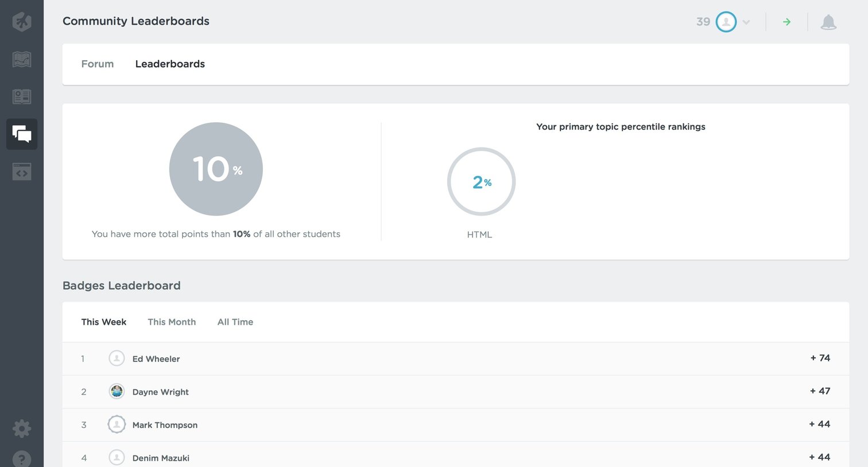Select the Community chat bubbles icon
The width and height of the screenshot is (868, 467).
tap(22, 134)
